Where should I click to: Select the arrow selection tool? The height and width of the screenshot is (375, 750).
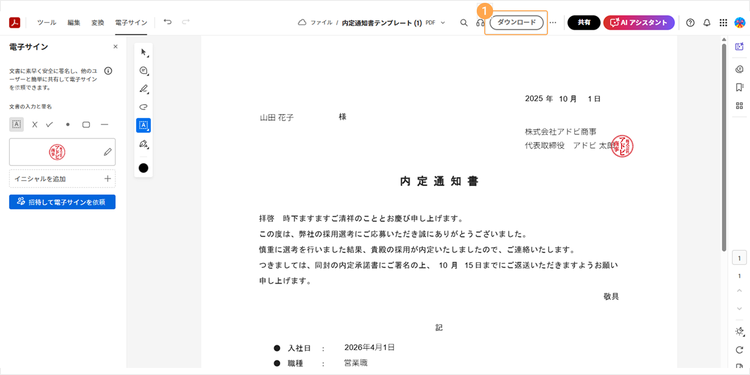pyautogui.click(x=143, y=52)
